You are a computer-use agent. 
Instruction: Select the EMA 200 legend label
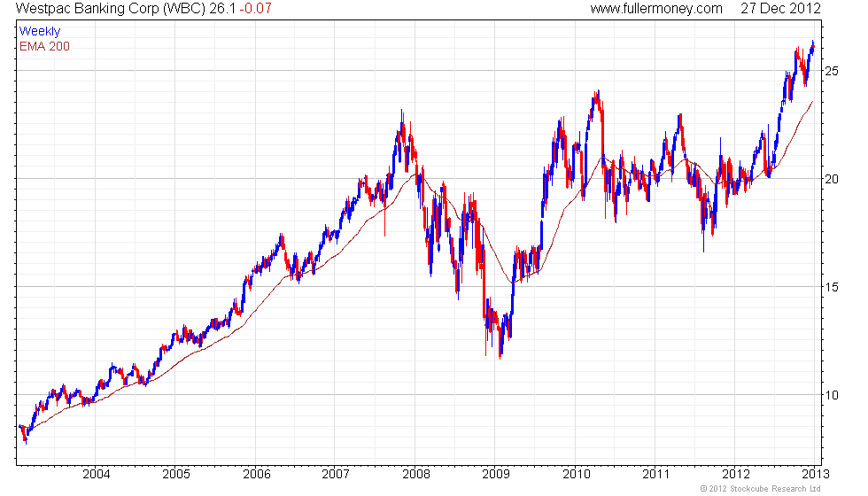44,46
